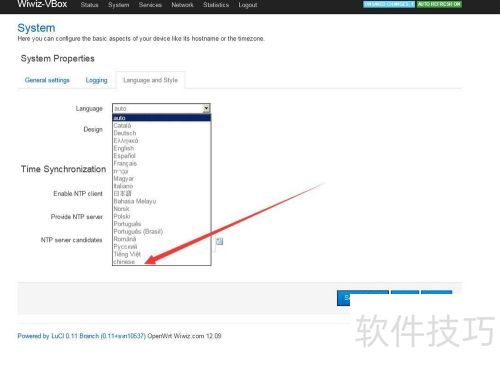Switch to the General settings tab

[x=47, y=80]
